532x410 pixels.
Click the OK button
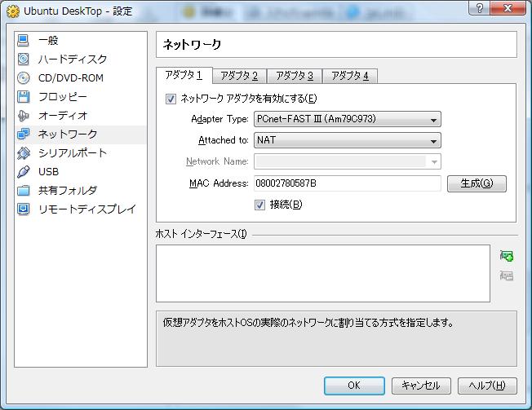click(x=354, y=386)
